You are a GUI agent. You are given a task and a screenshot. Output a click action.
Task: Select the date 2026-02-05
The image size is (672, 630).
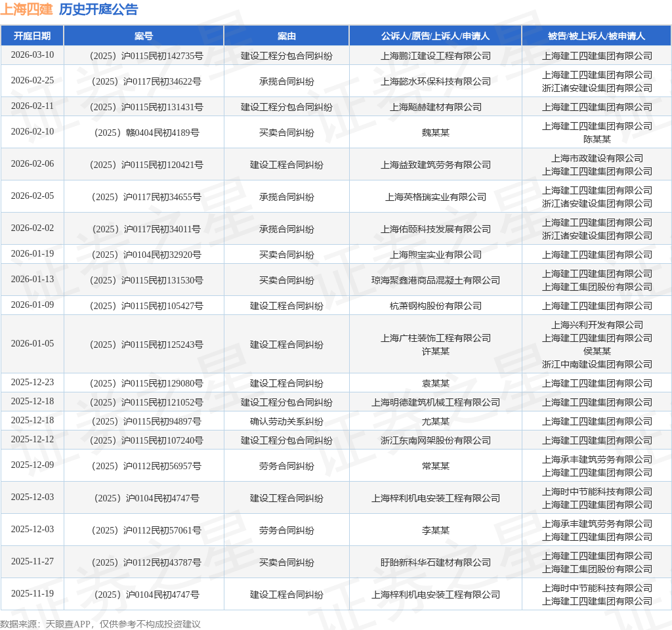tap(32, 196)
